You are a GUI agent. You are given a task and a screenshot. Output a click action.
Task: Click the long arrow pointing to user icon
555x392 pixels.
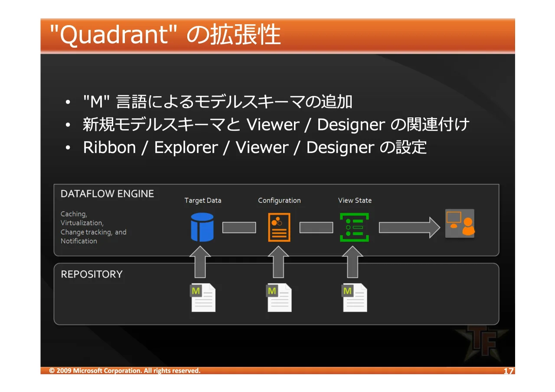point(410,227)
